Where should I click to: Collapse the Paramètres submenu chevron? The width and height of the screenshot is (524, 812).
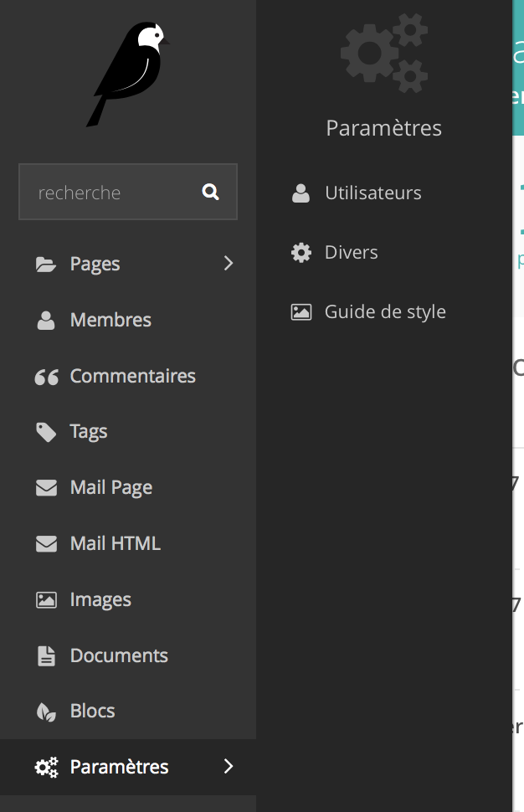click(228, 766)
